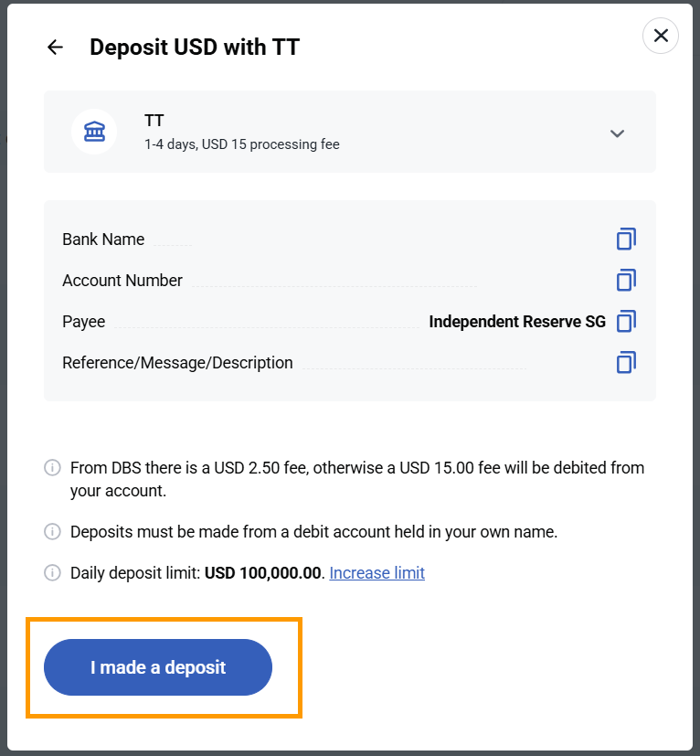Image resolution: width=700 pixels, height=756 pixels.
Task: Close the Deposit USD with TT dialog
Action: 660,36
